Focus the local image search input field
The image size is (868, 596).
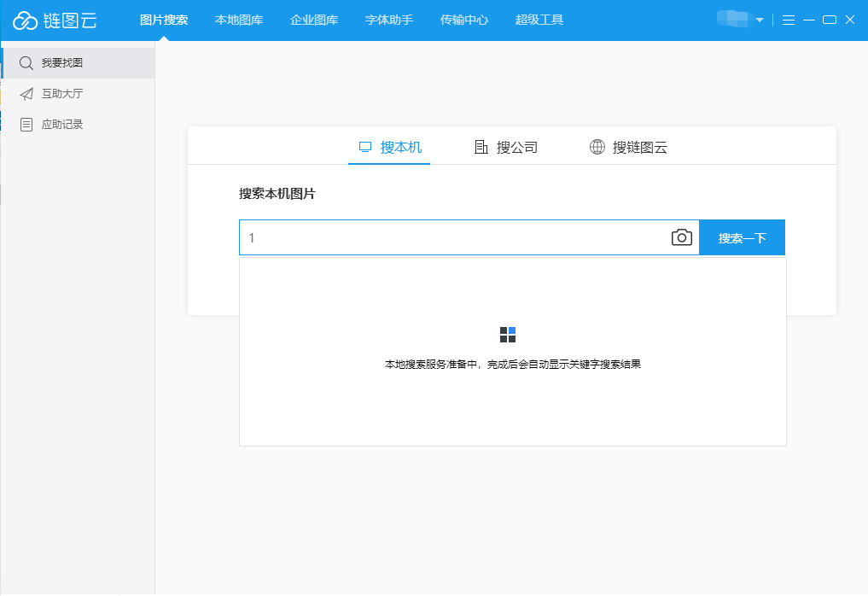(452, 237)
